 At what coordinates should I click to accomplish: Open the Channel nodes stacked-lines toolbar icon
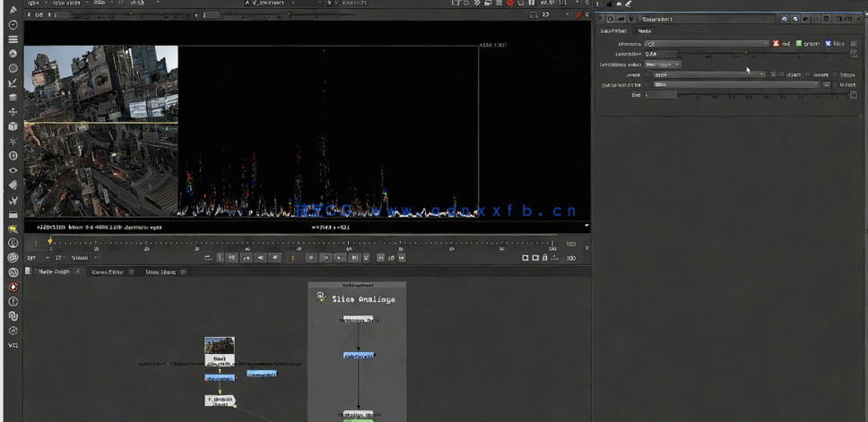(13, 39)
